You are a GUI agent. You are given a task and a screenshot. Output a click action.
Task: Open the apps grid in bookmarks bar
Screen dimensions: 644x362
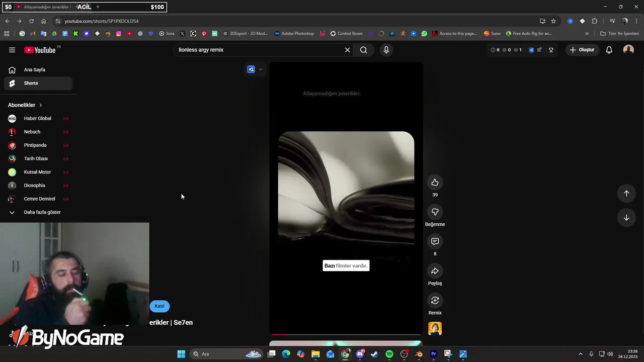point(7,34)
